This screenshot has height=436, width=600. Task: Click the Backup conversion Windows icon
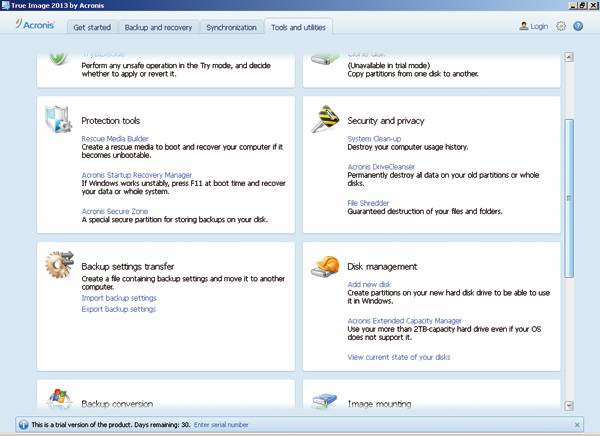click(x=59, y=398)
